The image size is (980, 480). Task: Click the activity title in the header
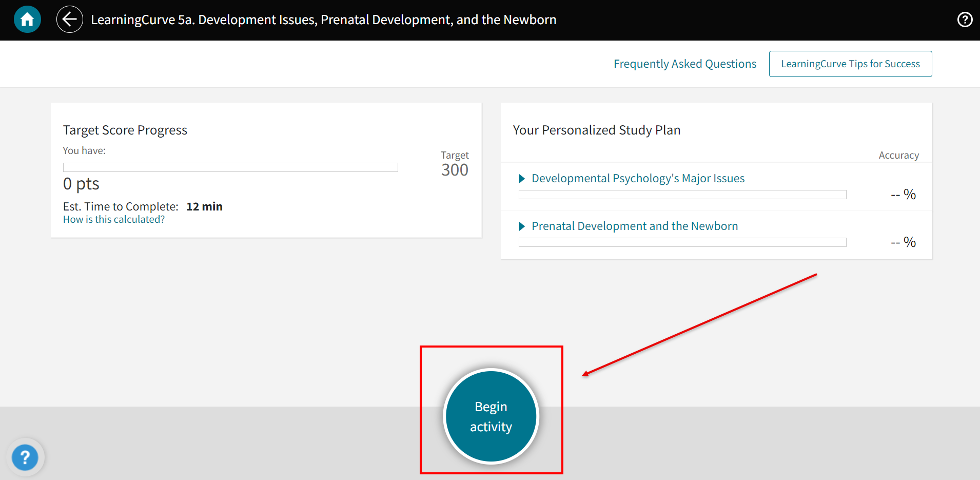[x=323, y=19]
